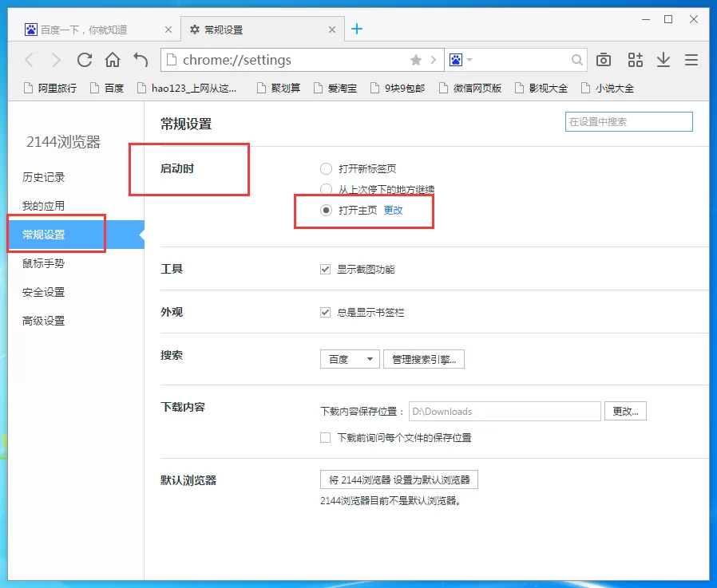This screenshot has height=588, width=717.
Task: Click the address bar go arrow
Action: pyautogui.click(x=434, y=60)
